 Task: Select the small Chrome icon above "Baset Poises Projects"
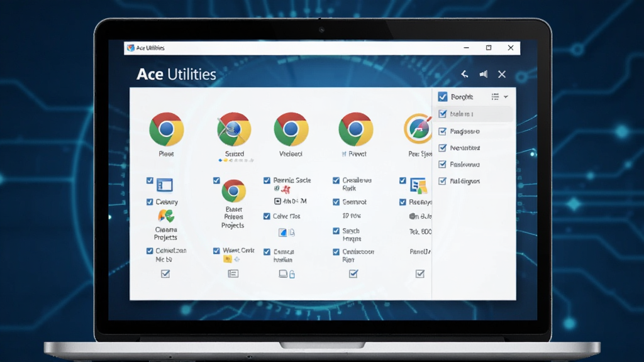234,191
